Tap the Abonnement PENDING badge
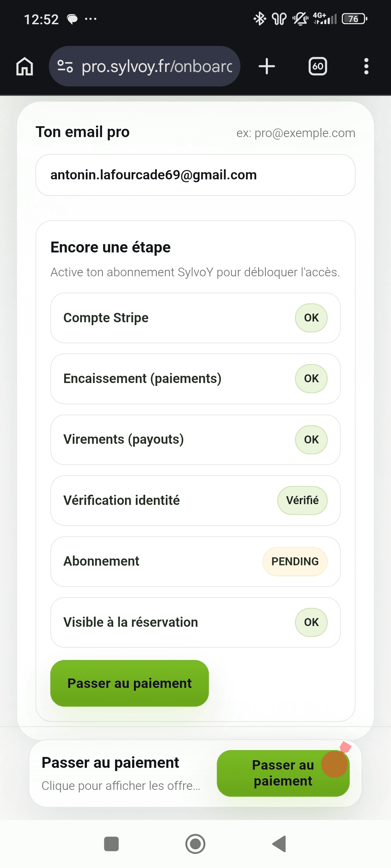Viewport: 391px width, 868px height. click(x=295, y=561)
